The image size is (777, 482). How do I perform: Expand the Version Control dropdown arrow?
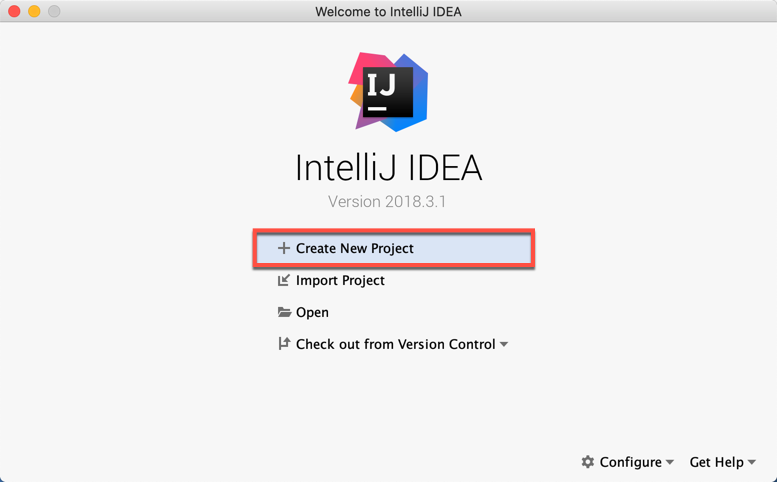[504, 344]
